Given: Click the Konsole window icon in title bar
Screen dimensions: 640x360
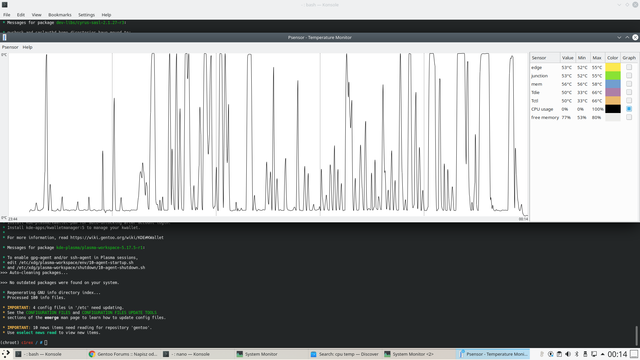Looking at the screenshot, I should tap(4, 4).
